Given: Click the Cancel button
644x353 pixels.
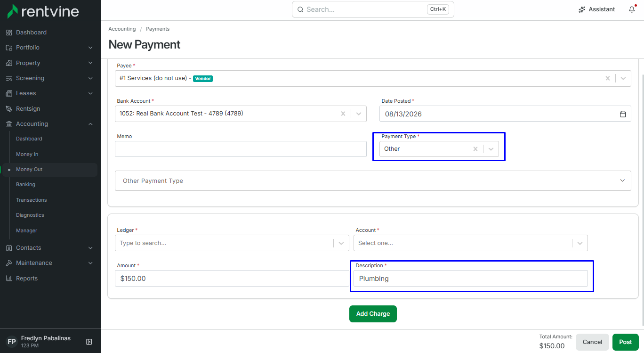Looking at the screenshot, I should (x=593, y=342).
